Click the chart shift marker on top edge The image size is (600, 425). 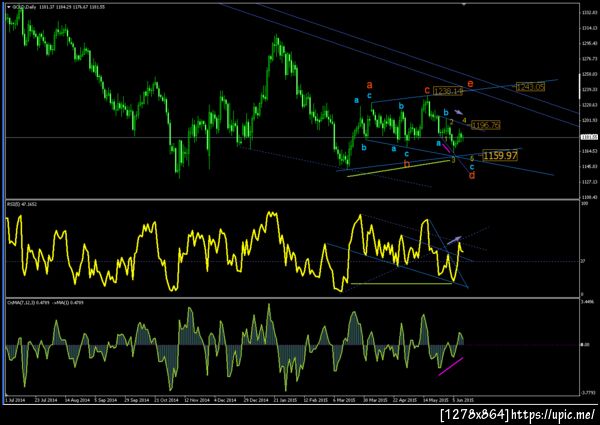[464, 4]
